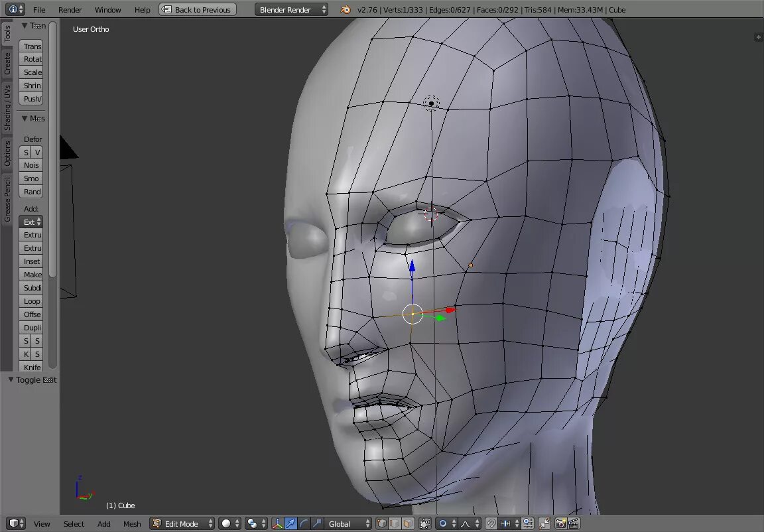
Task: Open the View menu in 3D header
Action: click(42, 524)
